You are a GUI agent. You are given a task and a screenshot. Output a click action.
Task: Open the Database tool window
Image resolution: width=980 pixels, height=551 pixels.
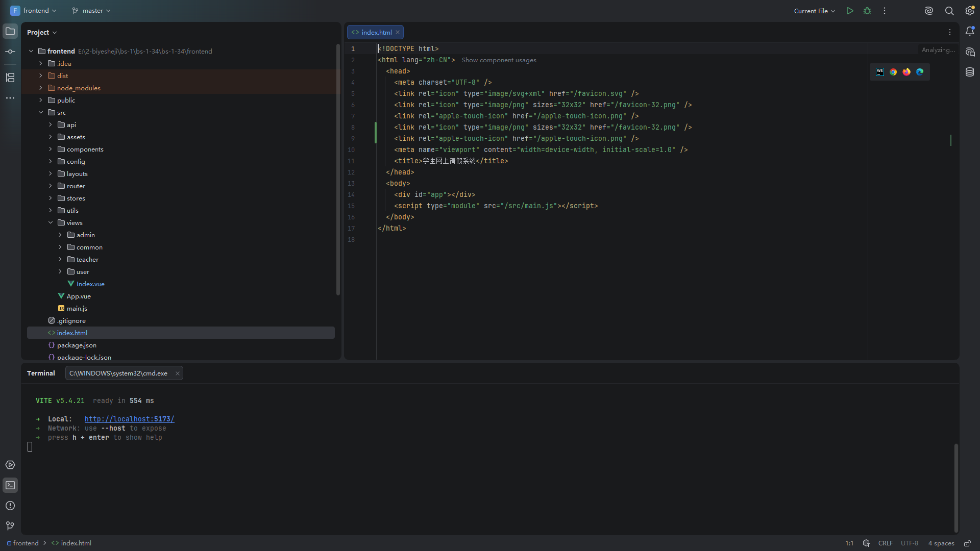(x=970, y=72)
